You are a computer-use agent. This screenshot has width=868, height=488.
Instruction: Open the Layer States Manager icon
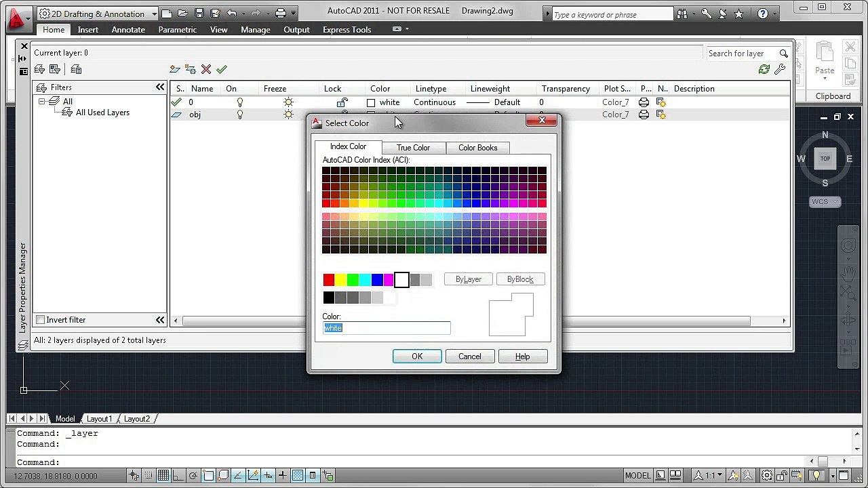coord(76,69)
